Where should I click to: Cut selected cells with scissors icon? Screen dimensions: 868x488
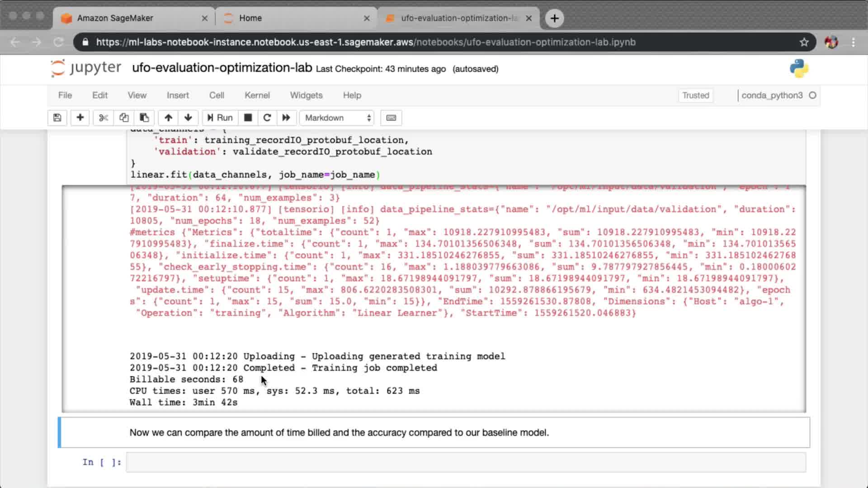click(104, 117)
